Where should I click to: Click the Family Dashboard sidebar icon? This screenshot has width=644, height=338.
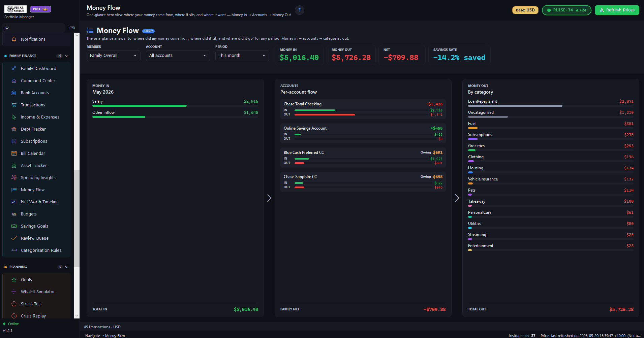14,69
